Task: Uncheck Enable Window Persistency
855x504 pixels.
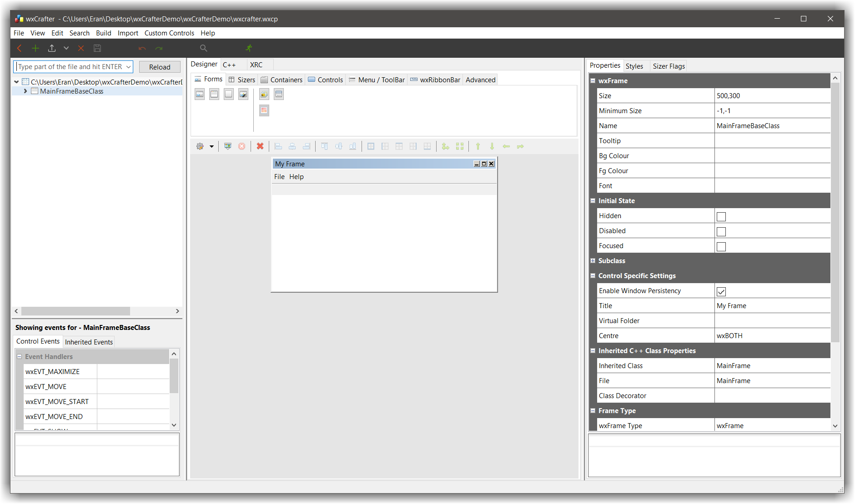Action: 721,292
